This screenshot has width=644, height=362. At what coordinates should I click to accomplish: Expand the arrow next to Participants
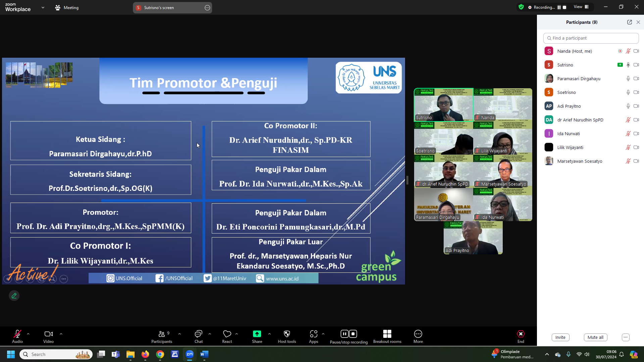pos(180,334)
